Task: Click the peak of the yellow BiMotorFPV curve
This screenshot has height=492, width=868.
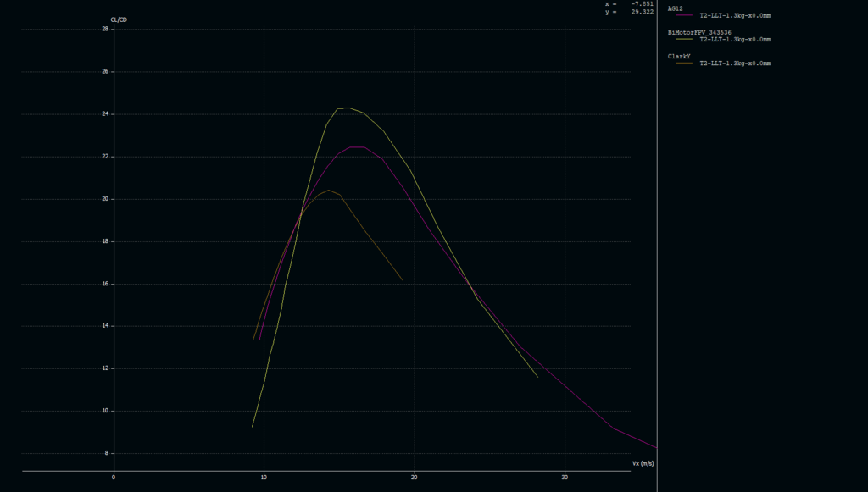Action: (348, 108)
